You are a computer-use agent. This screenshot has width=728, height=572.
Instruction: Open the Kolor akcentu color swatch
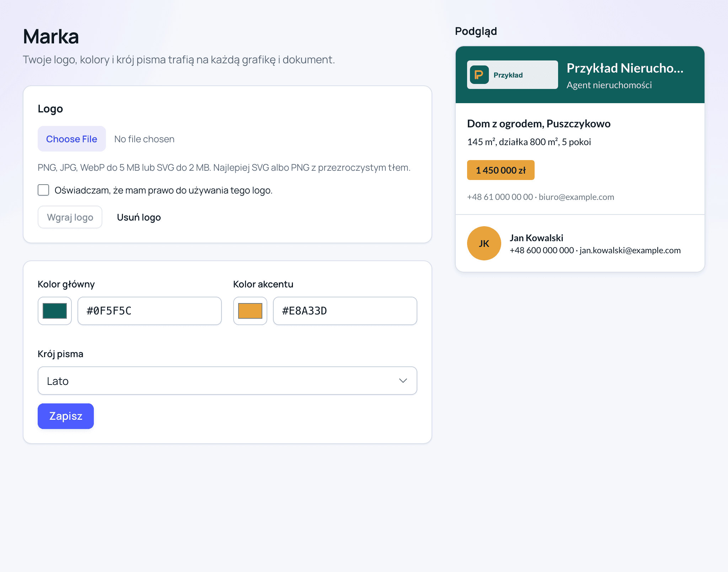click(x=250, y=311)
